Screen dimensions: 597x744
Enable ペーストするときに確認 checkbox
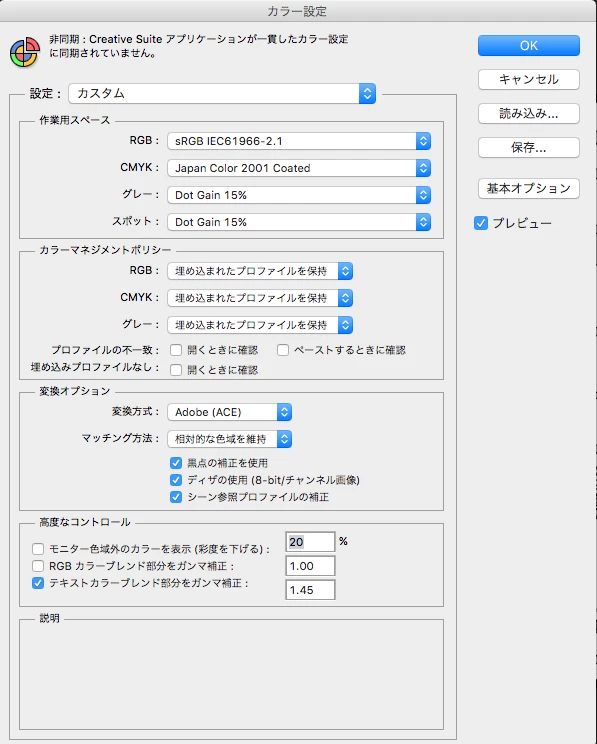[x=283, y=350]
